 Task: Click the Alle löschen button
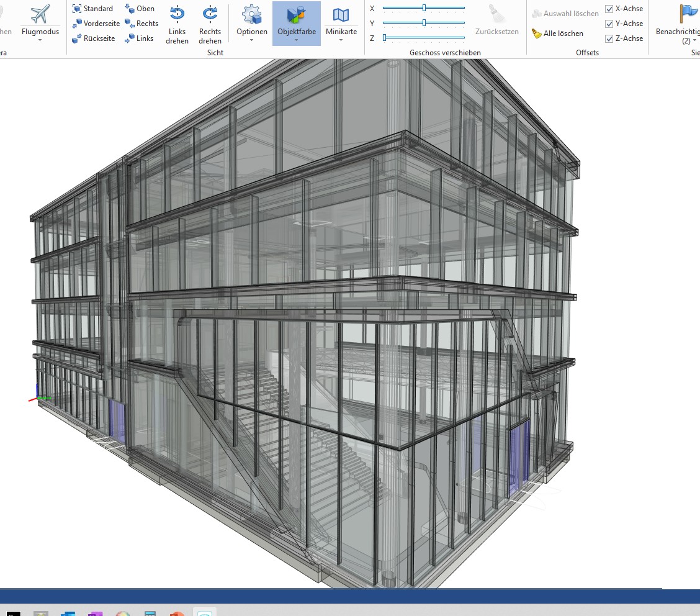(557, 34)
